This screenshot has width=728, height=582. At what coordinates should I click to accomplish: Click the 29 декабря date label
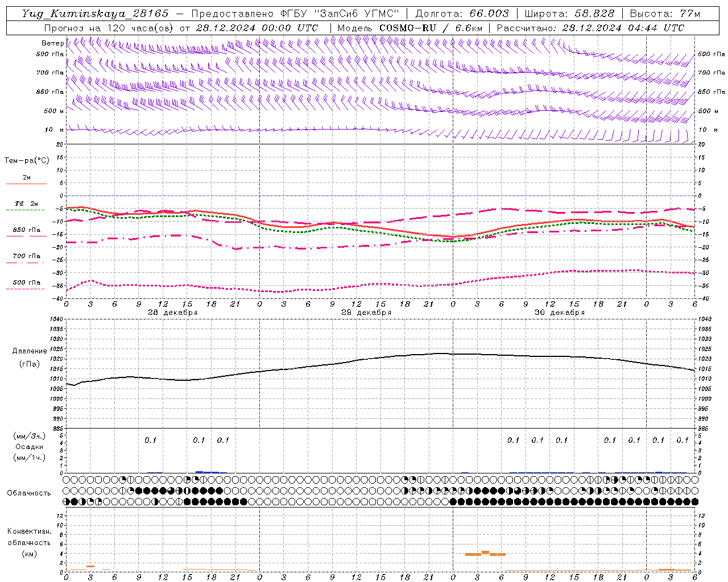[366, 313]
